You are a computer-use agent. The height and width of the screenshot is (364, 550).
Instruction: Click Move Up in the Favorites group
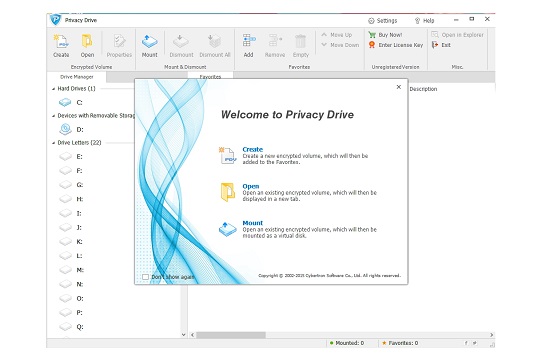tap(337, 35)
